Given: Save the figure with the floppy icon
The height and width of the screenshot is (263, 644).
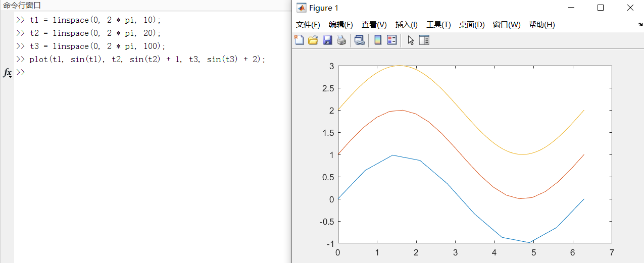Looking at the screenshot, I should (327, 40).
